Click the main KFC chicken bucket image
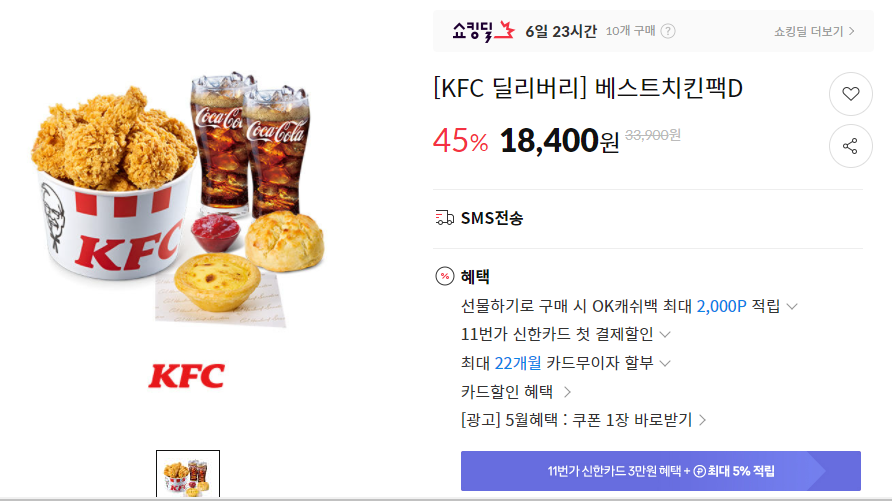 pyautogui.click(x=178, y=199)
